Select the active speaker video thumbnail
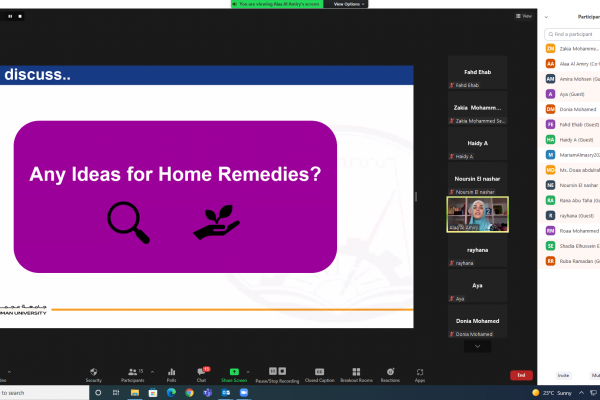Viewport: 600px width, 400px height. point(477,214)
